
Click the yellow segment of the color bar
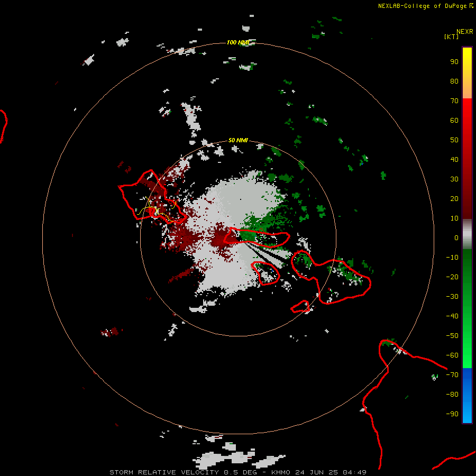point(467,73)
